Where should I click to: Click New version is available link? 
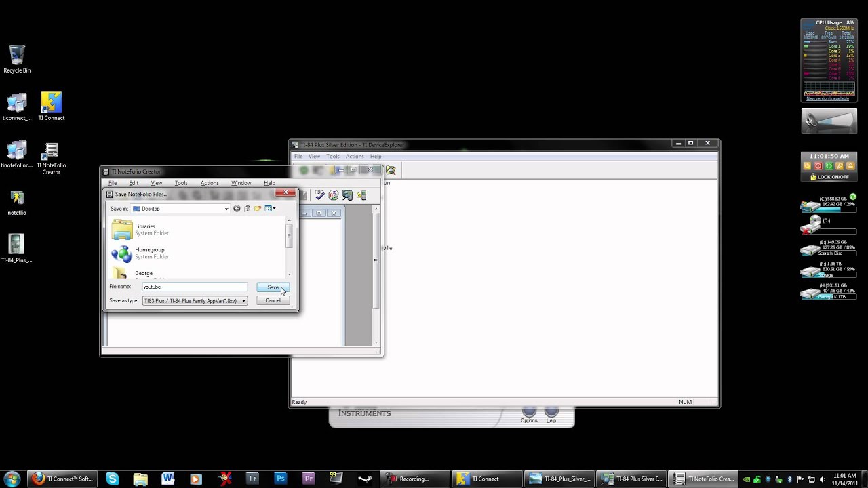tap(827, 99)
